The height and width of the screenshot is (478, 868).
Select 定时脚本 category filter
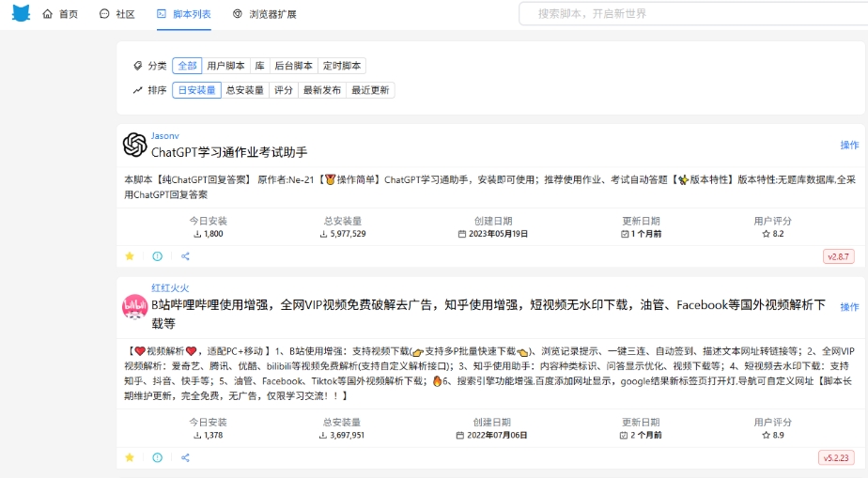(x=342, y=66)
